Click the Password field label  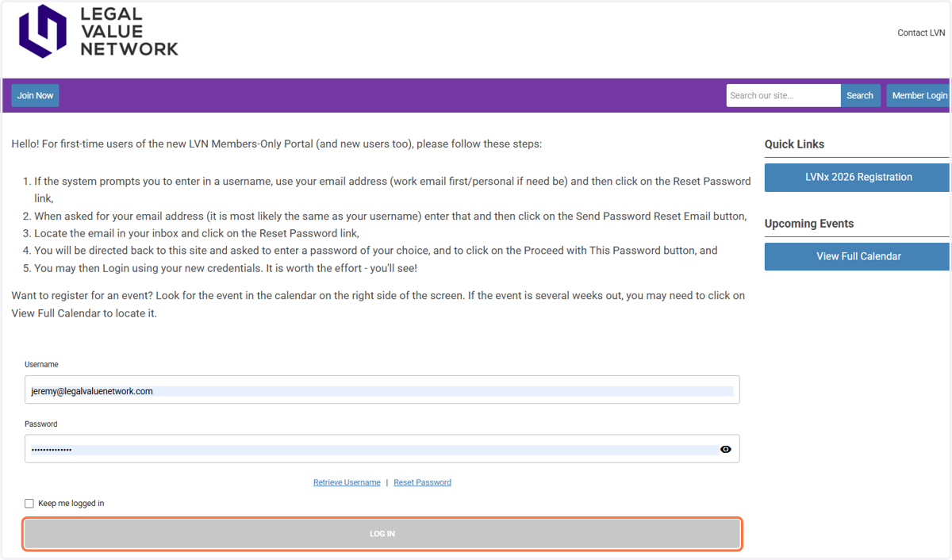coord(40,424)
